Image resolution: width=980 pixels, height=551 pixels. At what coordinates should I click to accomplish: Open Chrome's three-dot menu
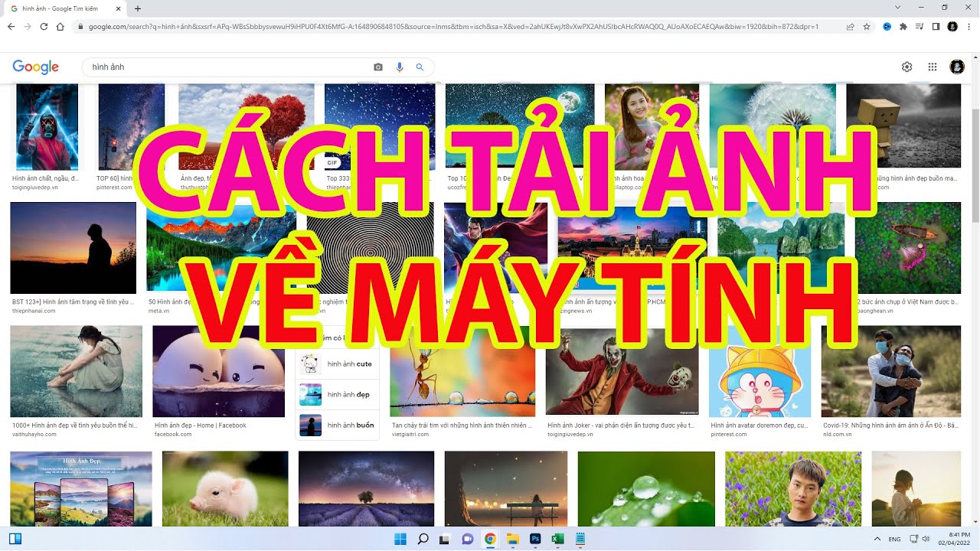(969, 25)
